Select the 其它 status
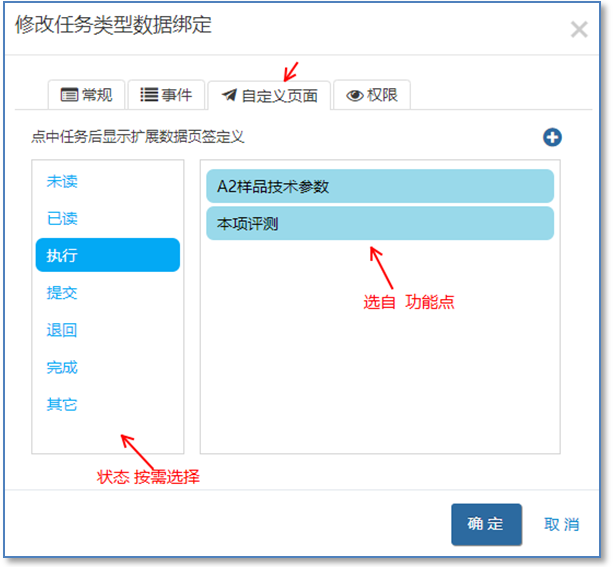Image resolution: width=613 pixels, height=567 pixels. pyautogui.click(x=62, y=404)
